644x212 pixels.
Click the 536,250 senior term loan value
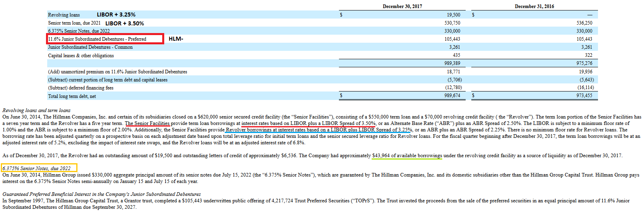click(584, 23)
